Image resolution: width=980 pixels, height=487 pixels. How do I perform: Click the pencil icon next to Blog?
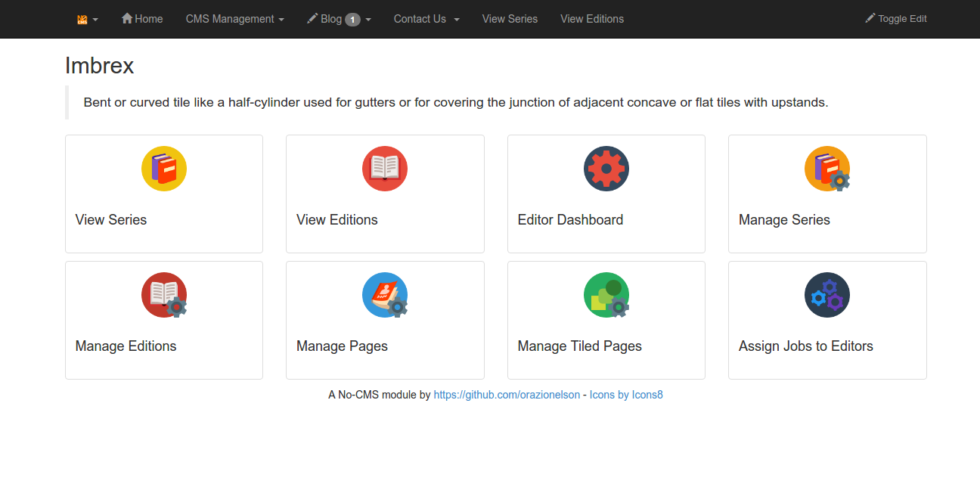312,19
